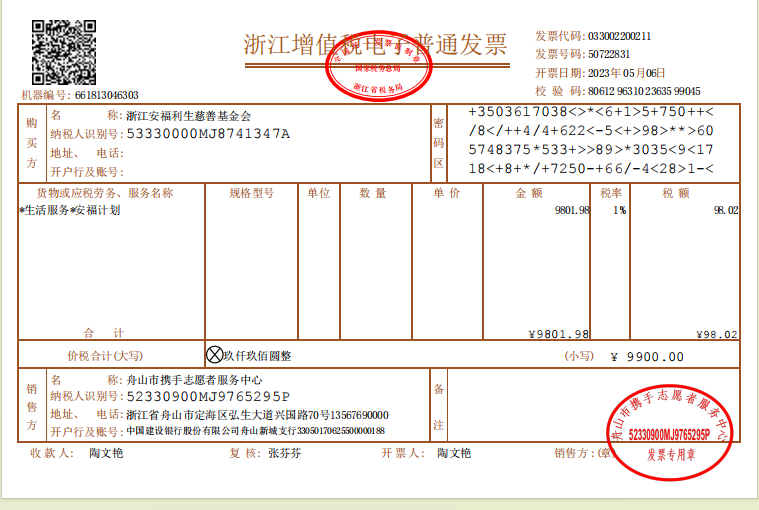Click cipher line starting 5748375*533
This screenshot has height=510, width=759.
pyautogui.click(x=591, y=150)
